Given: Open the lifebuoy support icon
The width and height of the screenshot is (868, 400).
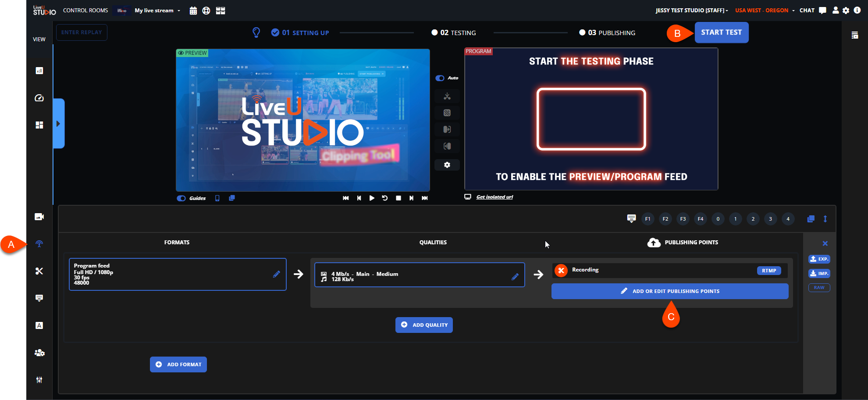Looking at the screenshot, I should point(206,11).
